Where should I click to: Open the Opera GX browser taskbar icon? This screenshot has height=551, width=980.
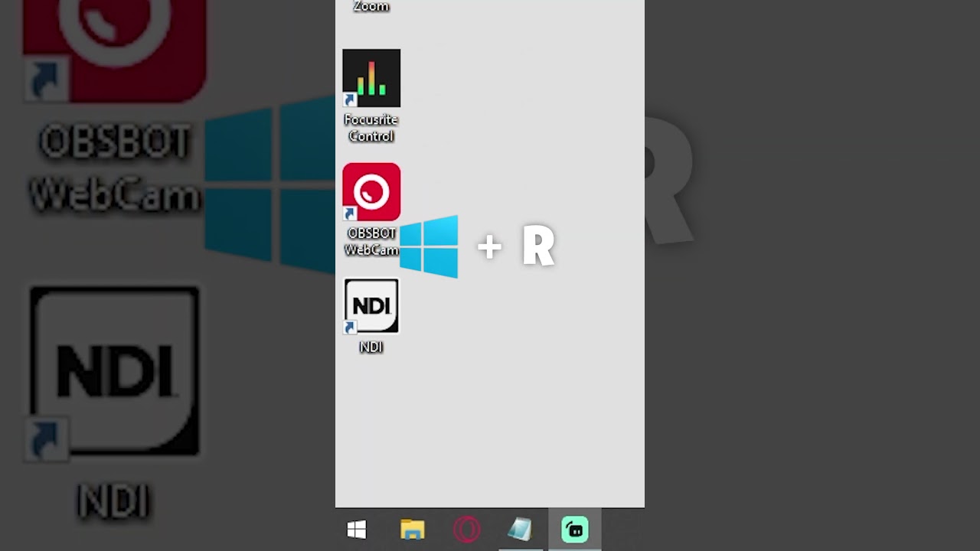coord(466,530)
